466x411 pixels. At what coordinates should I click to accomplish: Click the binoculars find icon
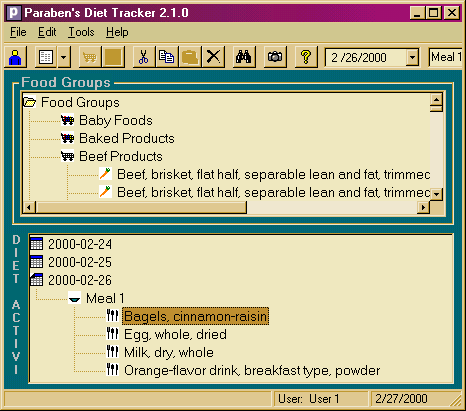pyautogui.click(x=244, y=57)
